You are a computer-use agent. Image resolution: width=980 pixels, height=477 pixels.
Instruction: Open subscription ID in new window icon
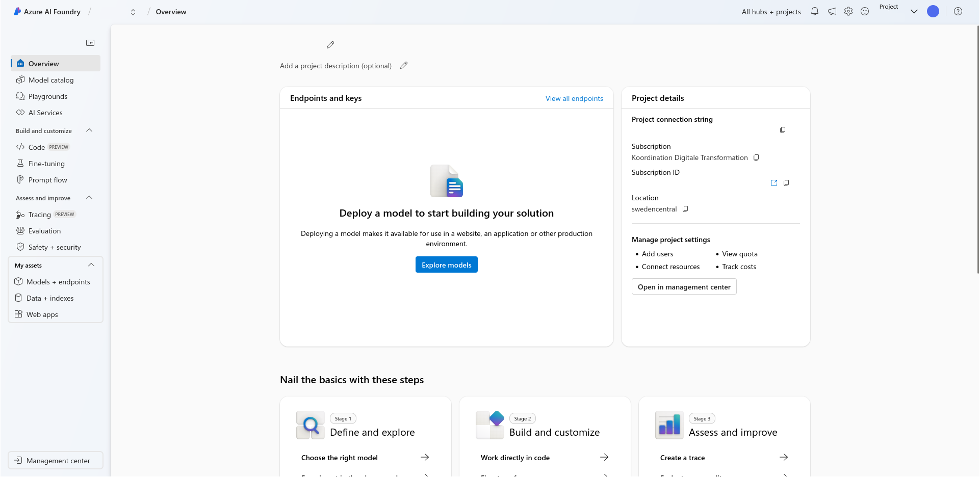[774, 183]
